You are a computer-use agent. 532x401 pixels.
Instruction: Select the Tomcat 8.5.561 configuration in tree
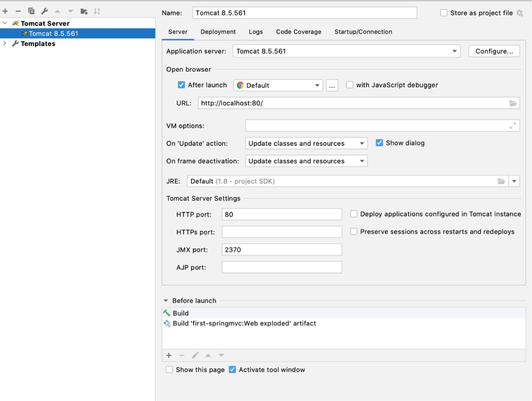point(78,34)
